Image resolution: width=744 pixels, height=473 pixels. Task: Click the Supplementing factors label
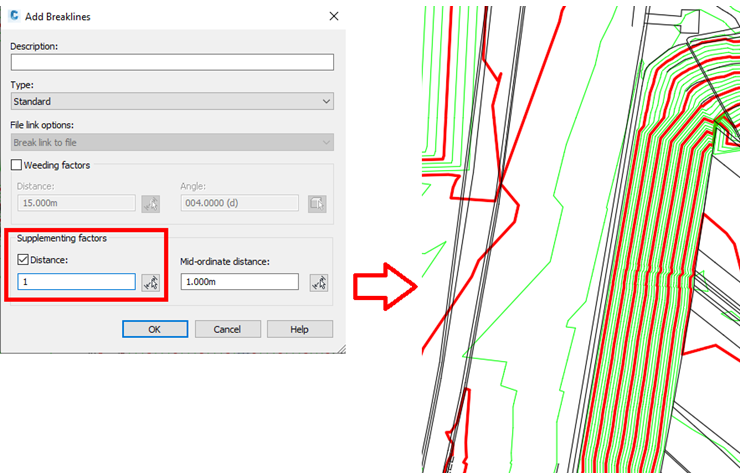[62, 238]
